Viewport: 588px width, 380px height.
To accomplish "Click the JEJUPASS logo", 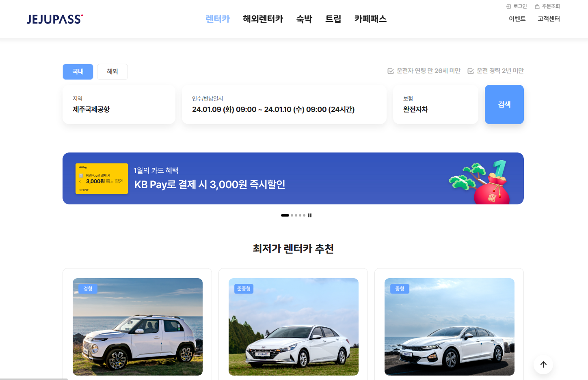I will (54, 19).
